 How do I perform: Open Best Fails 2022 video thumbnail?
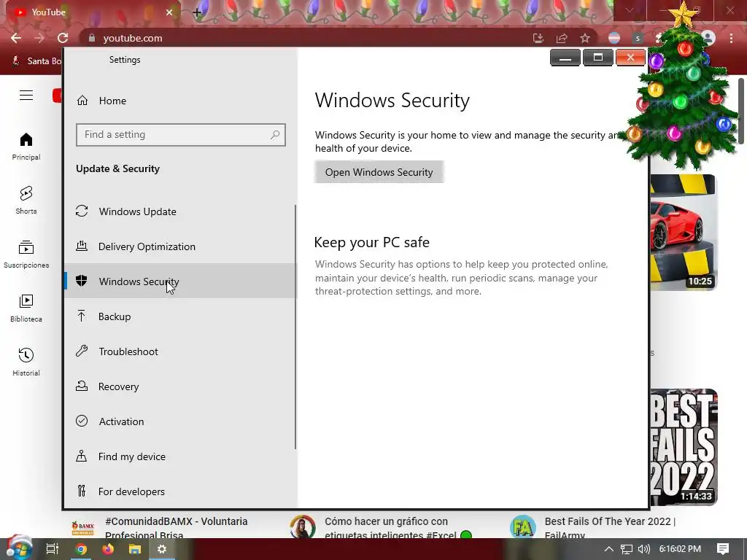click(683, 447)
